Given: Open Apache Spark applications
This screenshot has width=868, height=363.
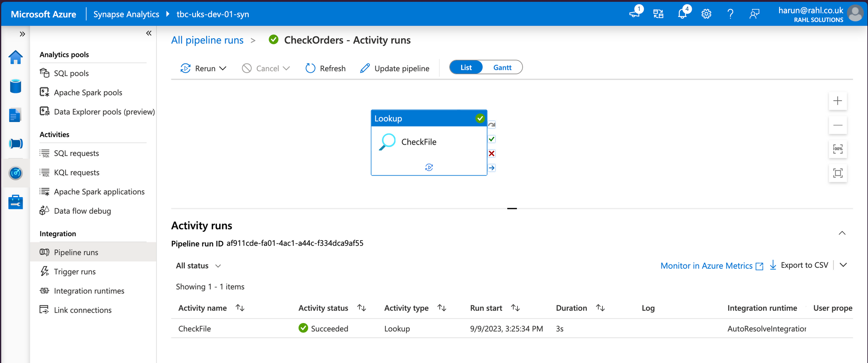Looking at the screenshot, I should click(x=99, y=191).
